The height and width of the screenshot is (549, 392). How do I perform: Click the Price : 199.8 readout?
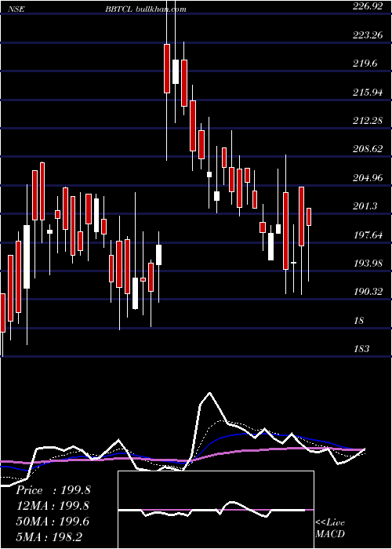pos(53,490)
